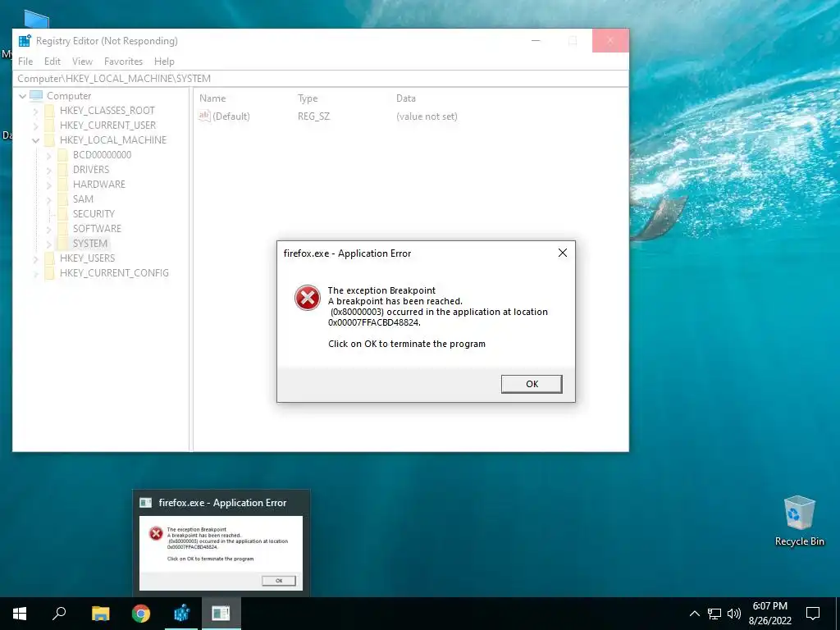Open the network status tray icon
The image size is (840, 630).
(714, 614)
